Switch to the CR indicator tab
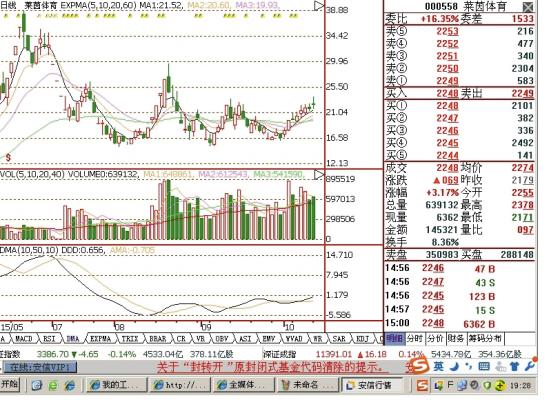This screenshot has width=550, height=412. [181, 339]
